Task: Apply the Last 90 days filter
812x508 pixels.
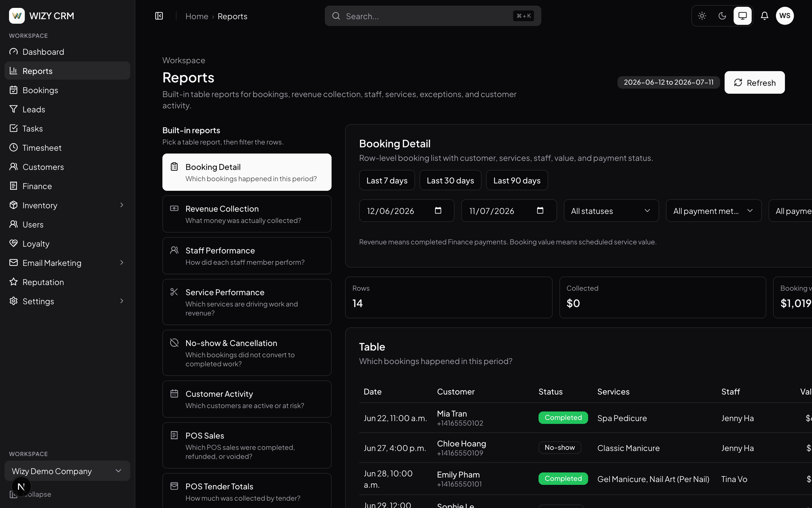Action: click(x=517, y=180)
